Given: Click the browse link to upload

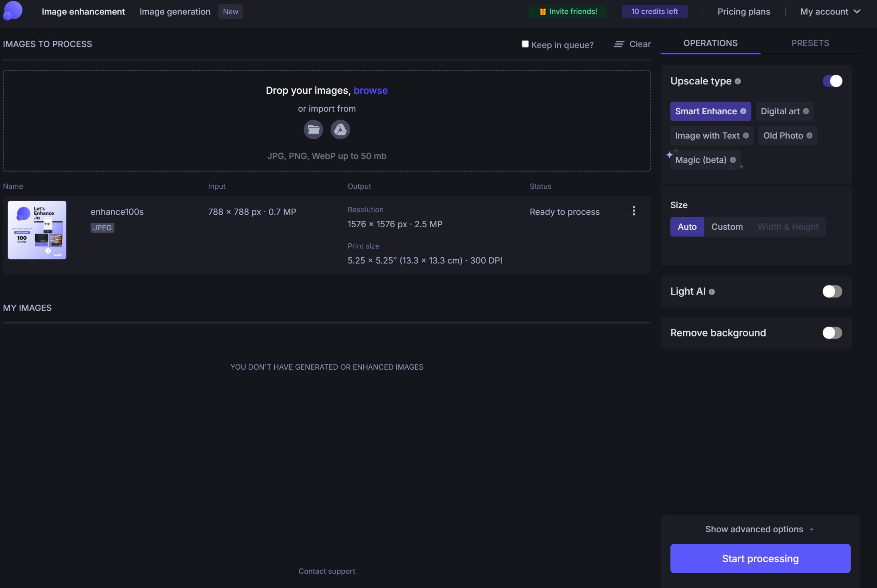Looking at the screenshot, I should click(x=370, y=90).
